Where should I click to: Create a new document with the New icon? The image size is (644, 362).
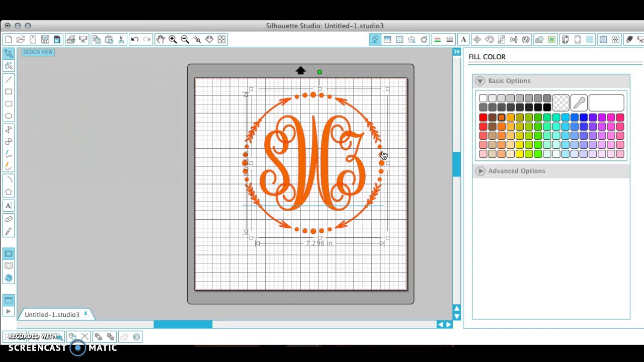[9, 39]
